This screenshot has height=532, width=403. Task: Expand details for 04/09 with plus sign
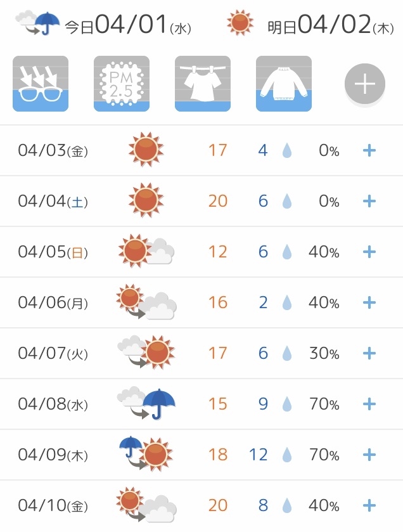pyautogui.click(x=369, y=455)
